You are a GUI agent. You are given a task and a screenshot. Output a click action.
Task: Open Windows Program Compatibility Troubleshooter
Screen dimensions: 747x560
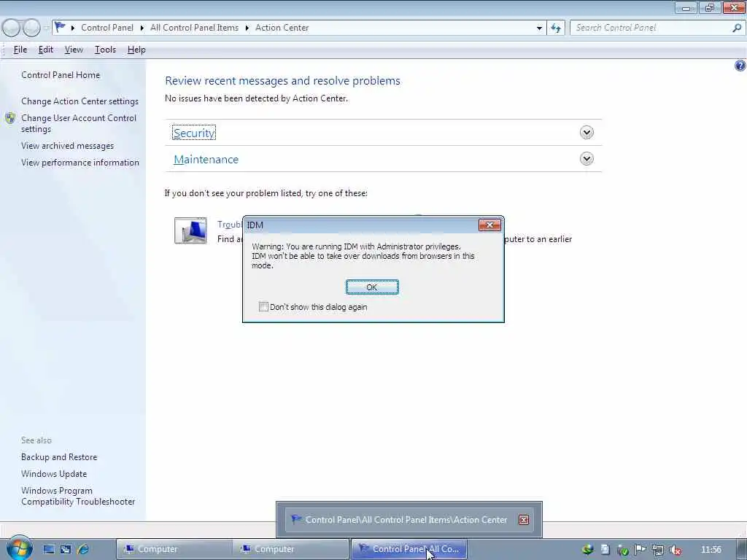click(78, 496)
